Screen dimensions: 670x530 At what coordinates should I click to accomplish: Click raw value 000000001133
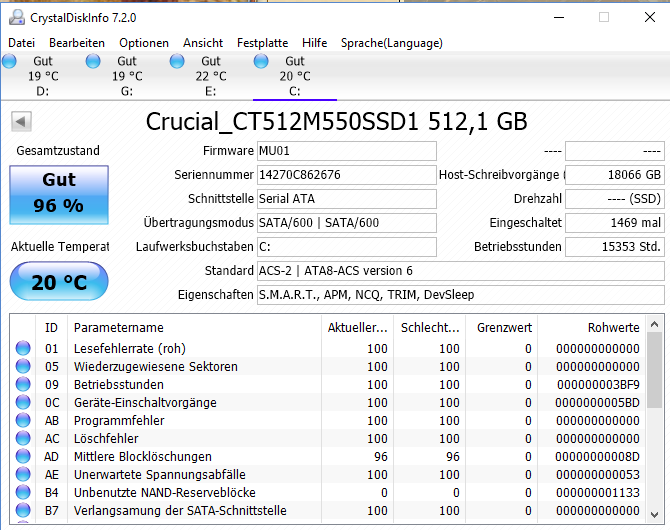[x=598, y=492]
